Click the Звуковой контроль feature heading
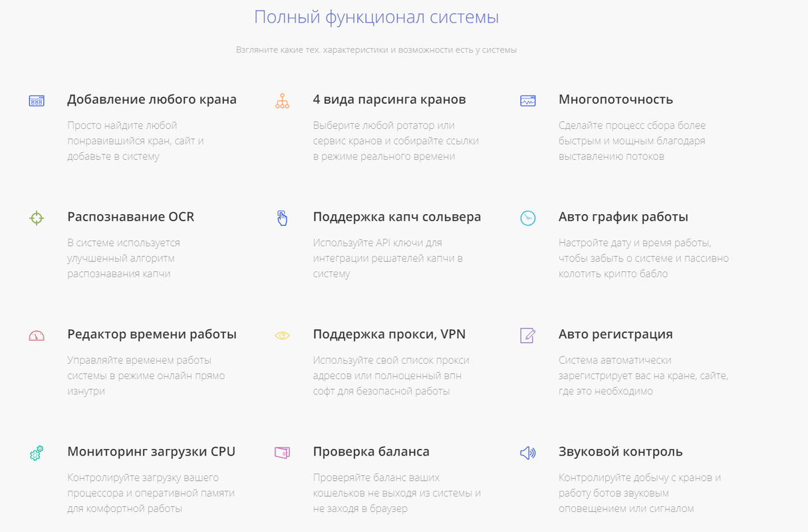The image size is (808, 532). 620,452
